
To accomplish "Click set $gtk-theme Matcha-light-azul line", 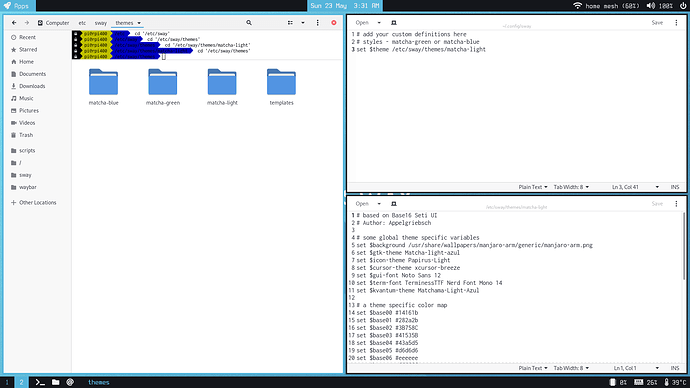I will 408,253.
